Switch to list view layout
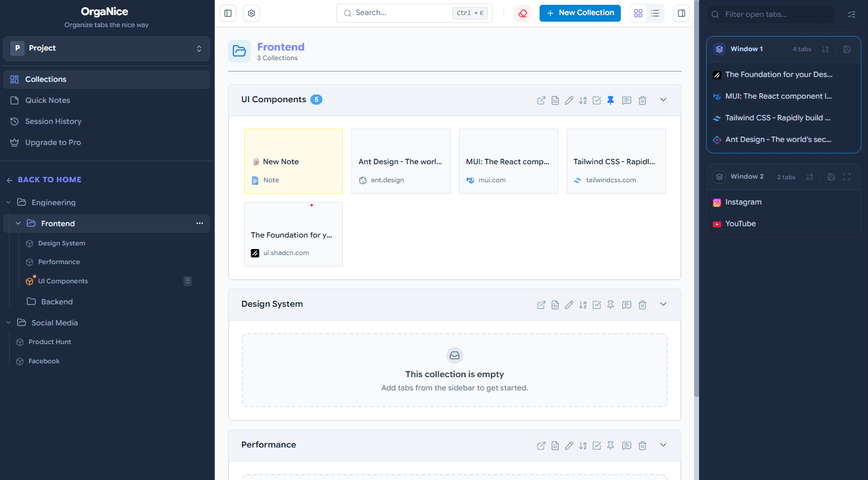 [x=655, y=13]
